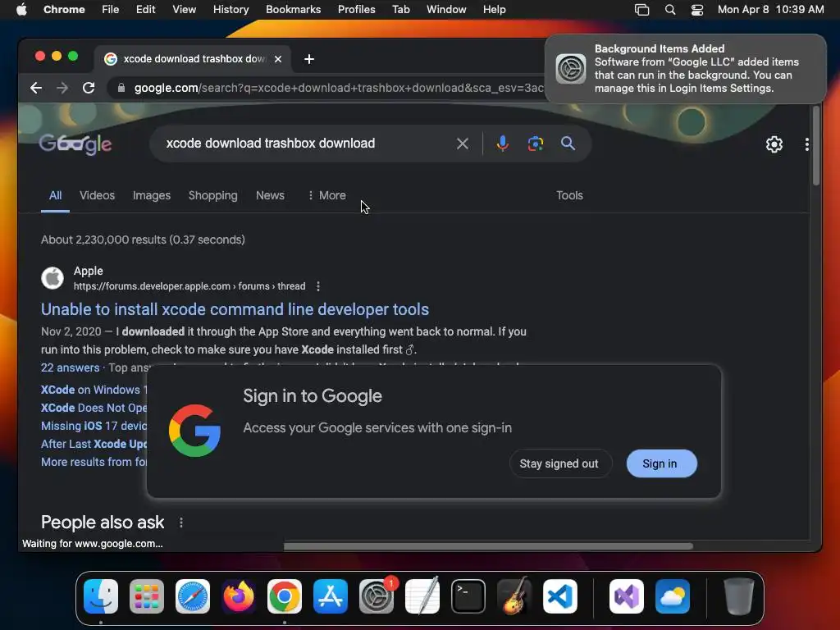Click the vertical page scrollbar

pos(816,146)
